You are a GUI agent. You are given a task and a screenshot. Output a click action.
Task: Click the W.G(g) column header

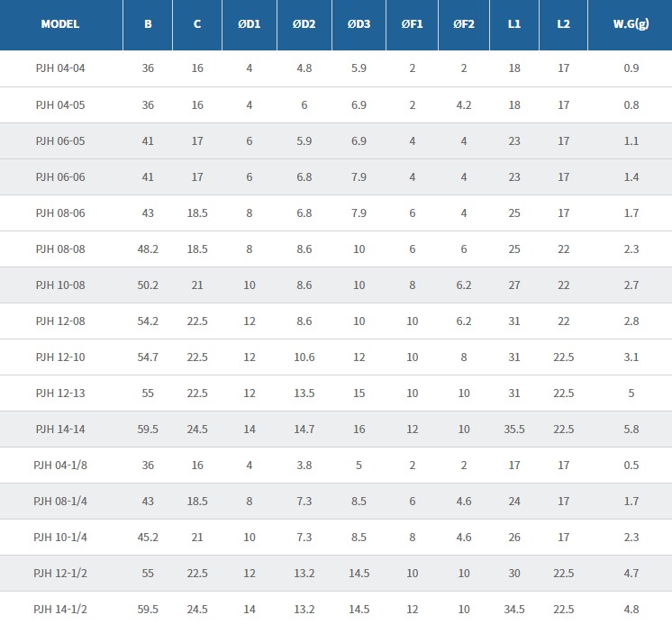631,24
